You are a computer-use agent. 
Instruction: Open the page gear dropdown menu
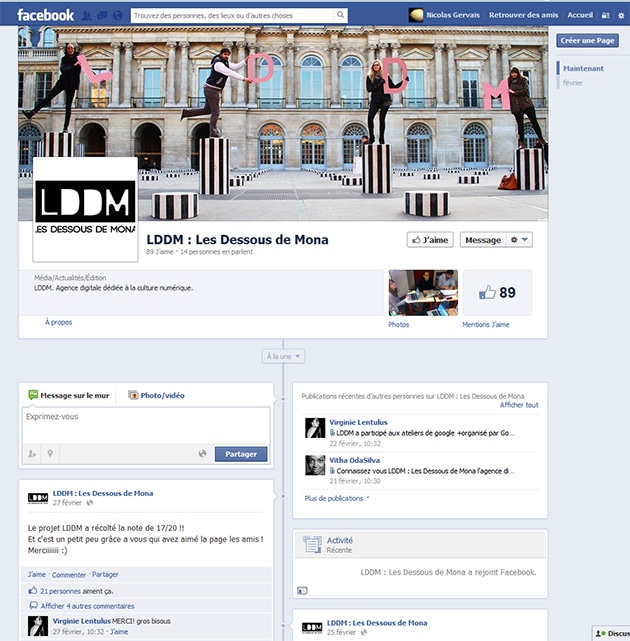[x=519, y=240]
